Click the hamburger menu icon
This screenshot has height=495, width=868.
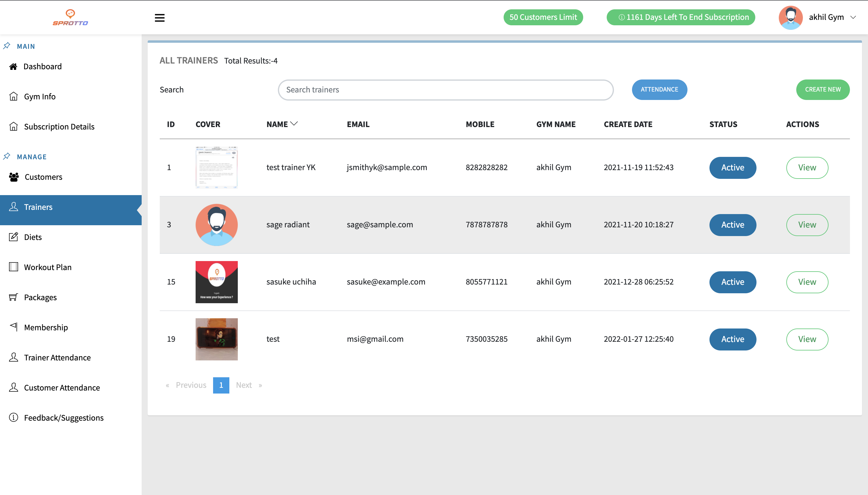159,18
